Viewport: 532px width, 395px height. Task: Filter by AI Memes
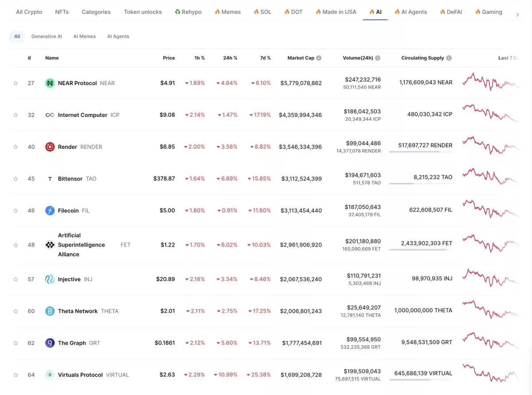point(85,36)
